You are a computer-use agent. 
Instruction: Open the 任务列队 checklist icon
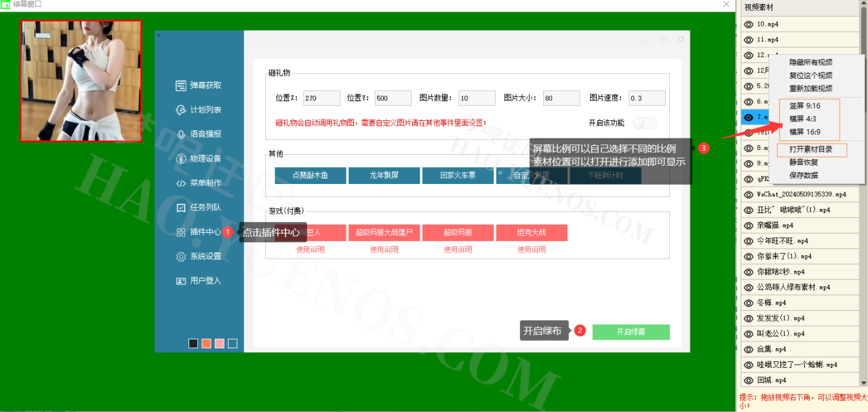pyautogui.click(x=181, y=208)
